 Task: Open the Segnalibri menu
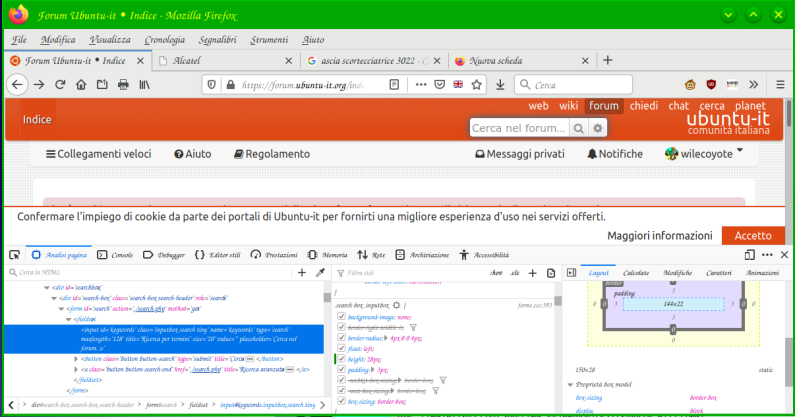218,40
